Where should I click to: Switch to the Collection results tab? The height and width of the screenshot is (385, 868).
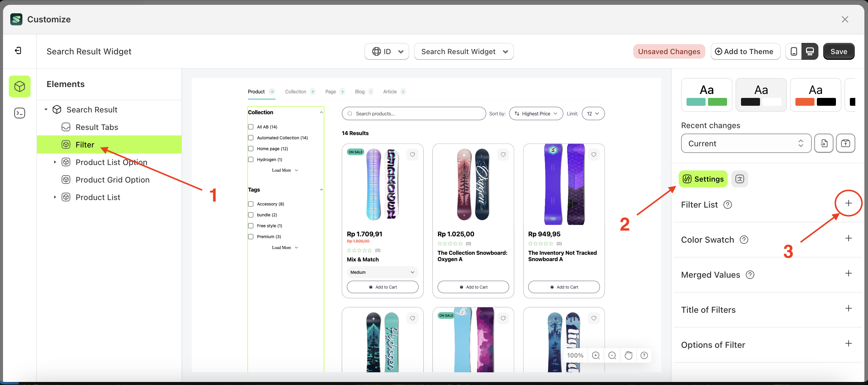point(295,91)
